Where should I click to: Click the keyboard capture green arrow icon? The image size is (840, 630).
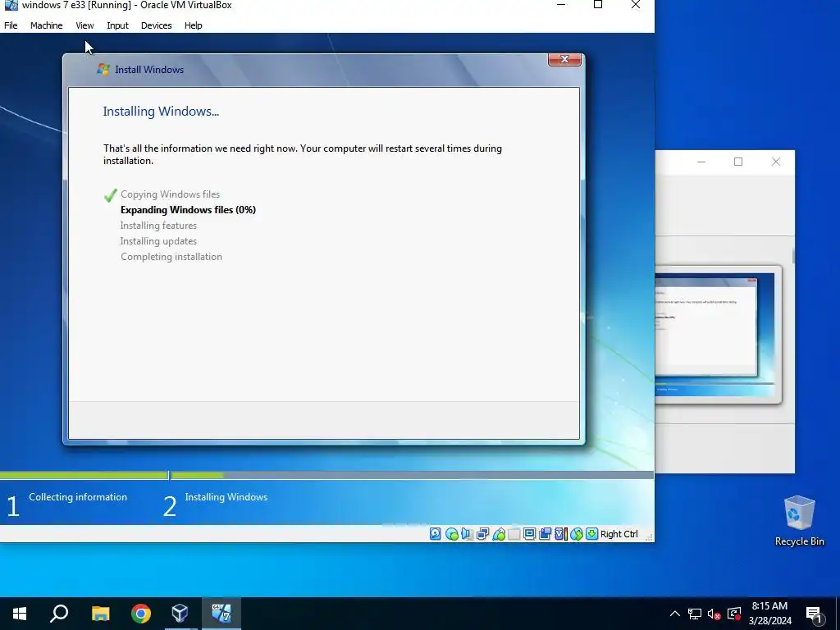pyautogui.click(x=592, y=533)
